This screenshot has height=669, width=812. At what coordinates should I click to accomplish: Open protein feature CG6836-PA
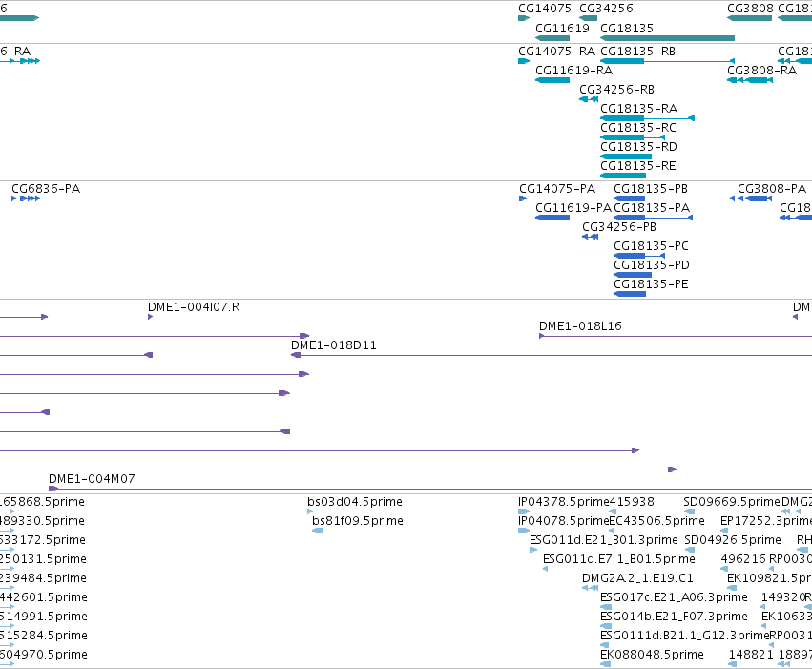(x=26, y=199)
